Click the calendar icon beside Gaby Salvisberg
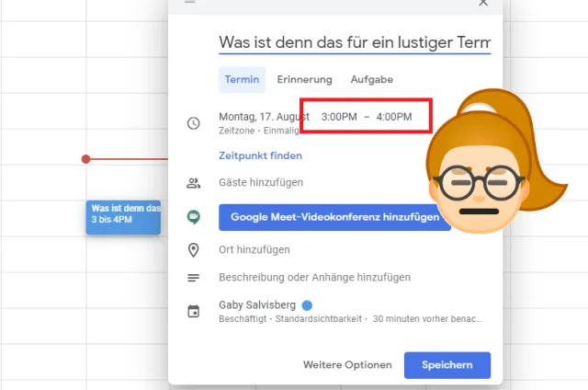The image size is (588, 390). [194, 311]
